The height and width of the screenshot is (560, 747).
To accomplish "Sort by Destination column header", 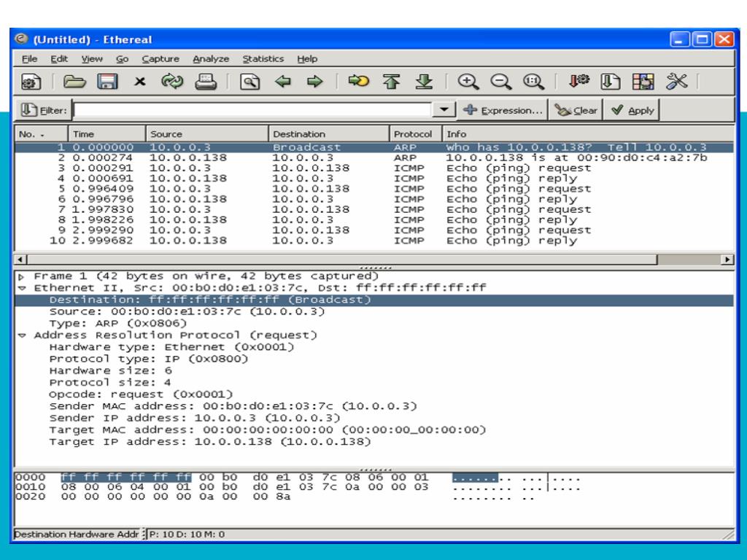I will click(329, 134).
